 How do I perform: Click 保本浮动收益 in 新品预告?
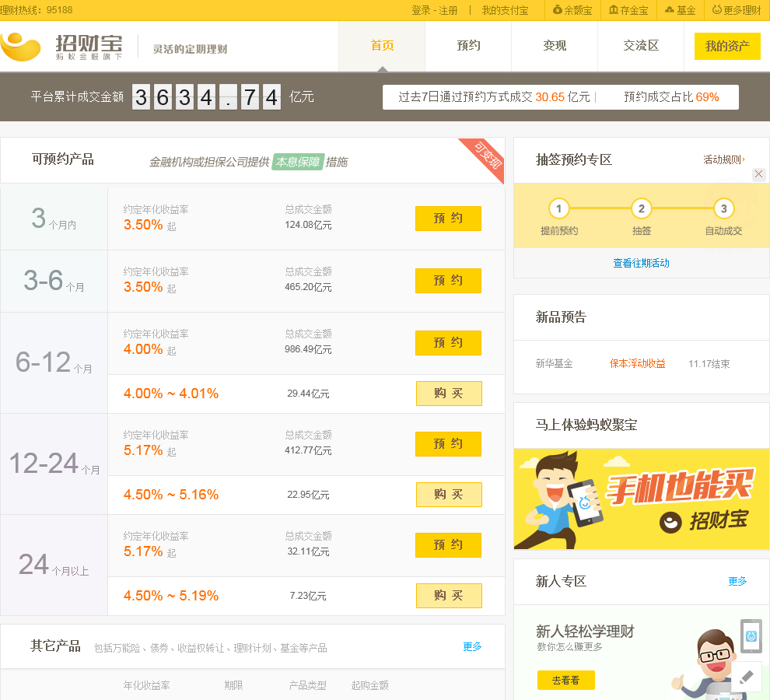coord(638,363)
